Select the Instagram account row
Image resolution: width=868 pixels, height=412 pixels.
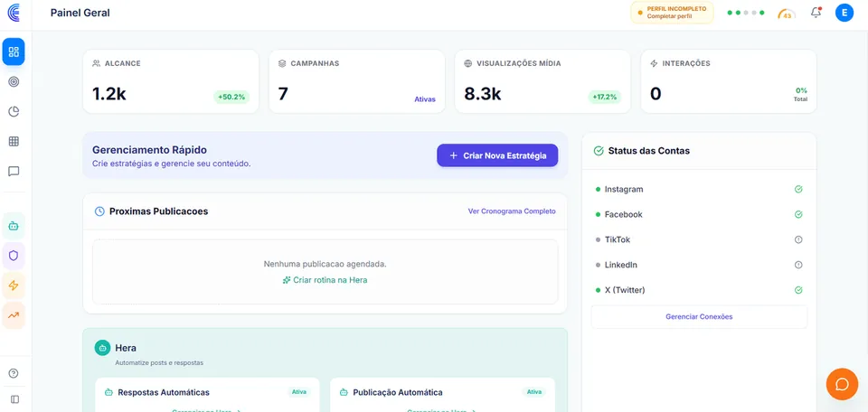[x=699, y=189]
